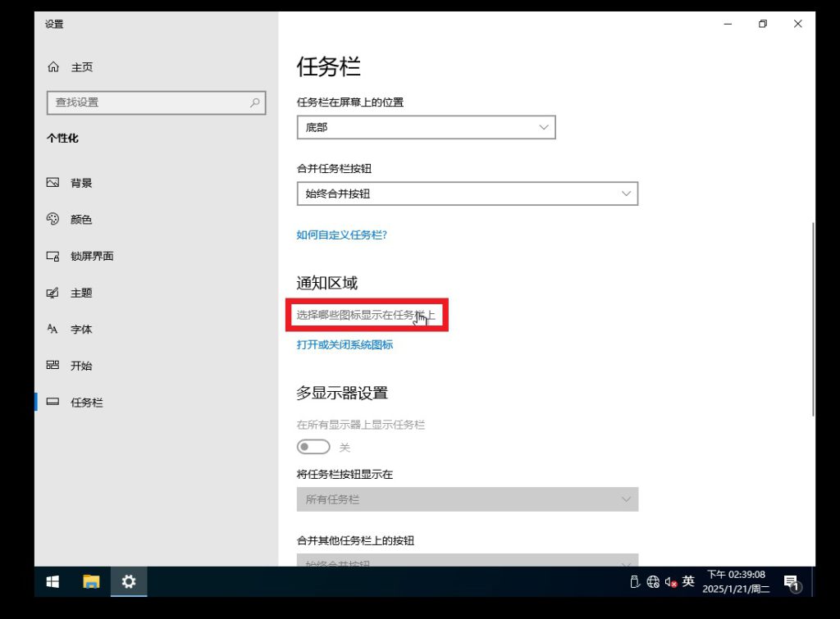Open the Colors palette icon
This screenshot has height=619, width=840.
(x=53, y=220)
